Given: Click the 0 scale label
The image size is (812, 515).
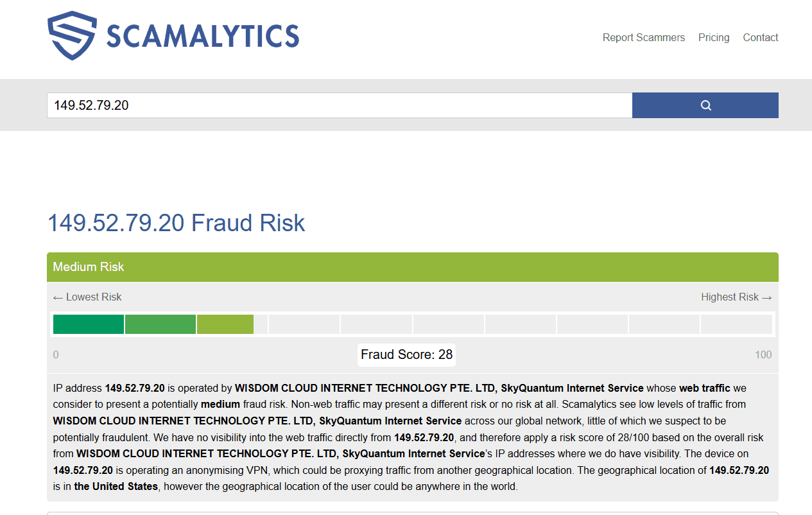Looking at the screenshot, I should click(x=56, y=354).
